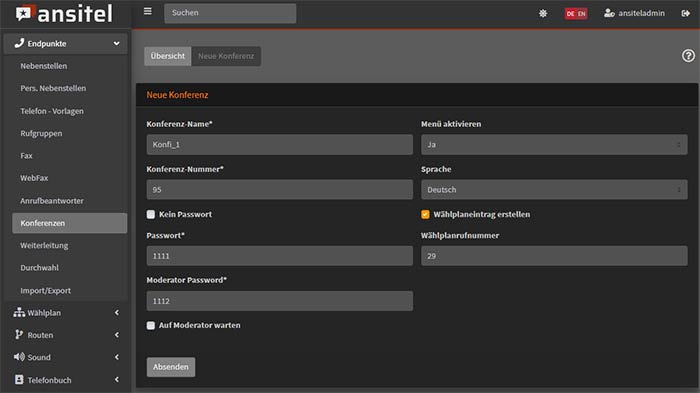Expand the Wählplan section chevron
Image resolution: width=700 pixels, height=393 pixels.
[117, 313]
